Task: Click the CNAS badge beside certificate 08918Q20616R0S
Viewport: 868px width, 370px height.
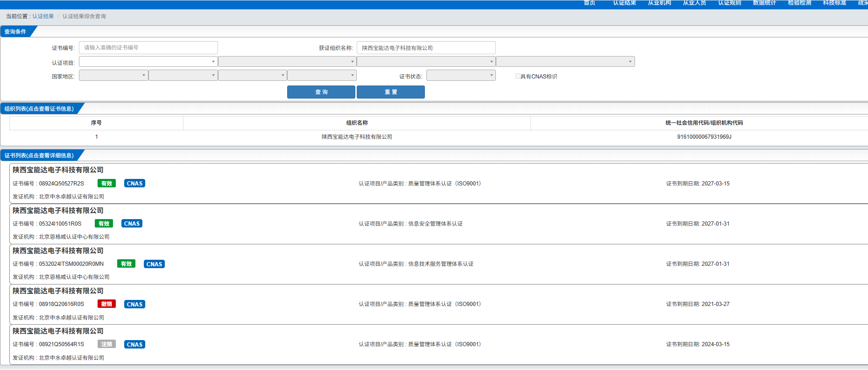Action: tap(134, 304)
